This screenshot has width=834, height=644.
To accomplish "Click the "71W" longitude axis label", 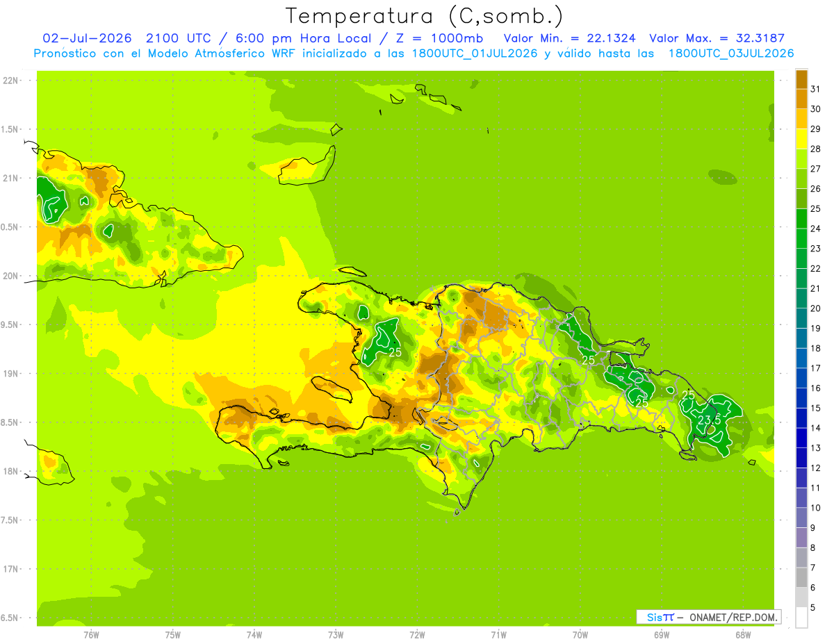I will (498, 635).
